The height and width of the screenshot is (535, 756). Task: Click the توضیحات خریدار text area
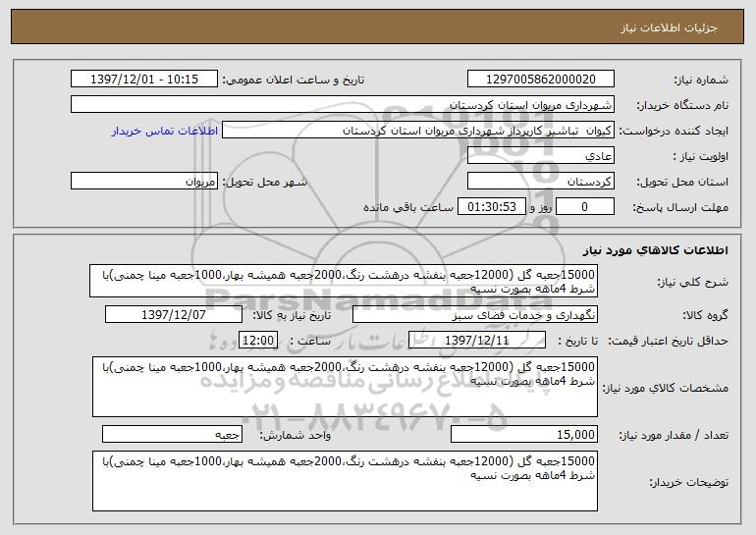345,481
